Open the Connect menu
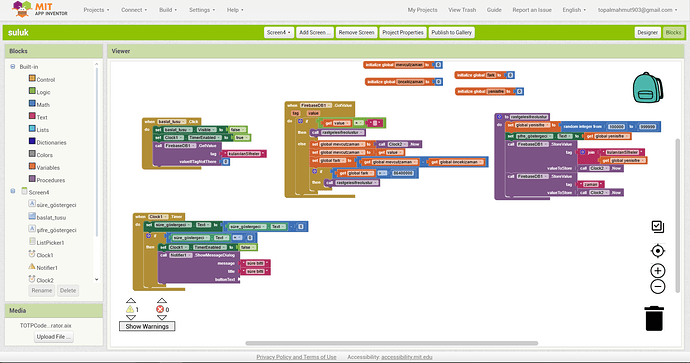The width and height of the screenshot is (690, 363). click(x=134, y=10)
